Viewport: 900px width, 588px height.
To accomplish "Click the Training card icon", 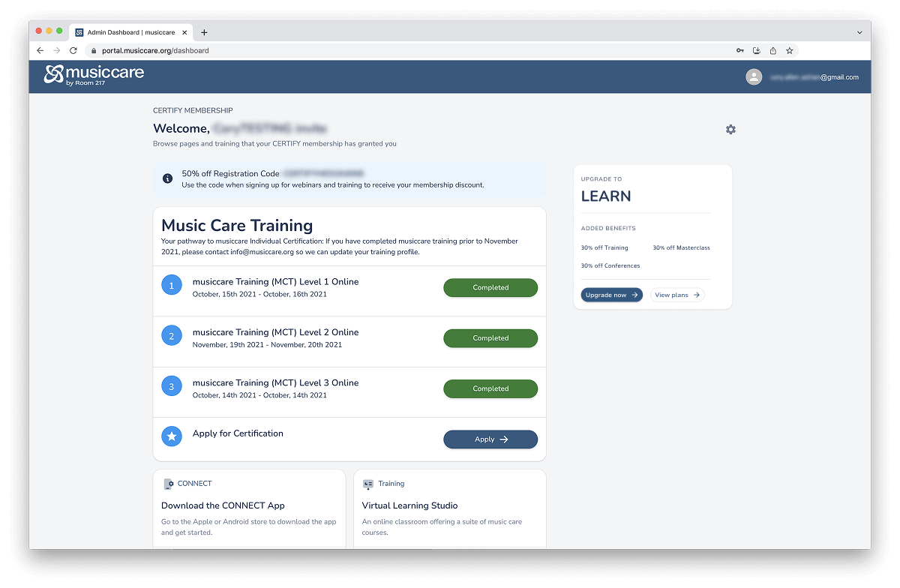I will [368, 484].
